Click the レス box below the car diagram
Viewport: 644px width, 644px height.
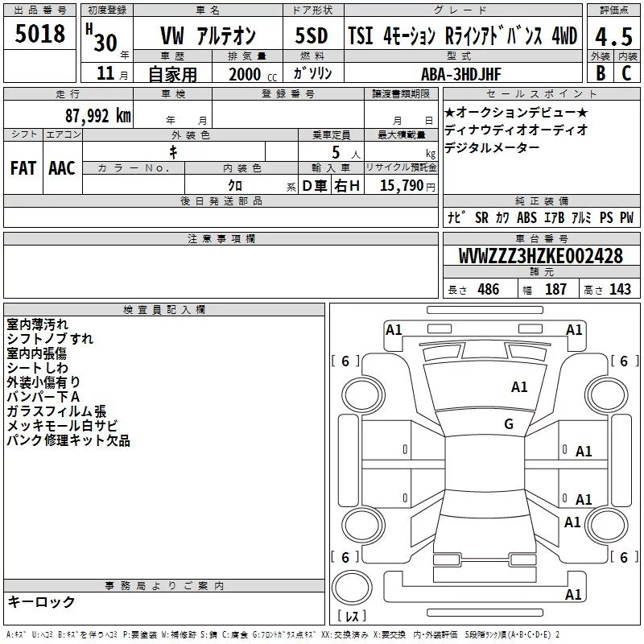351,617
